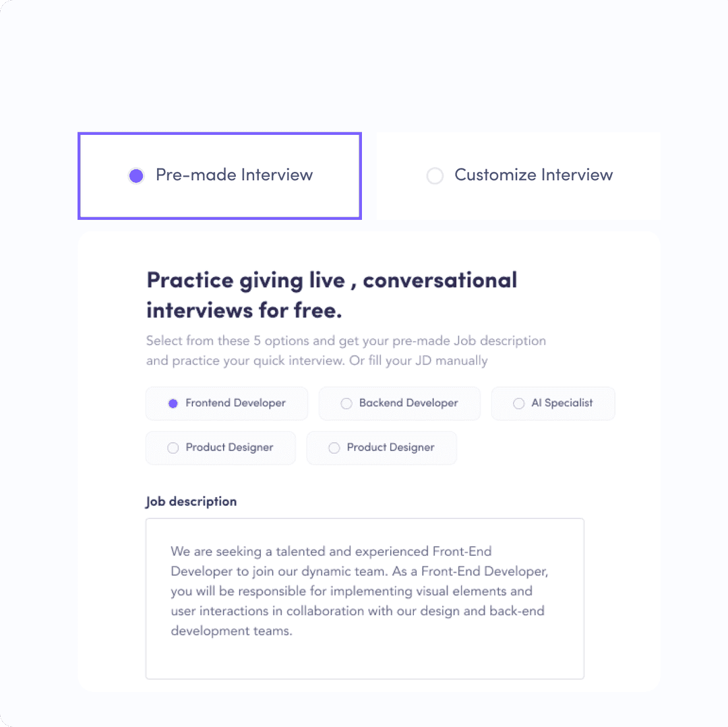Click the subtitle 'Select from these 5 options'

[x=346, y=351]
